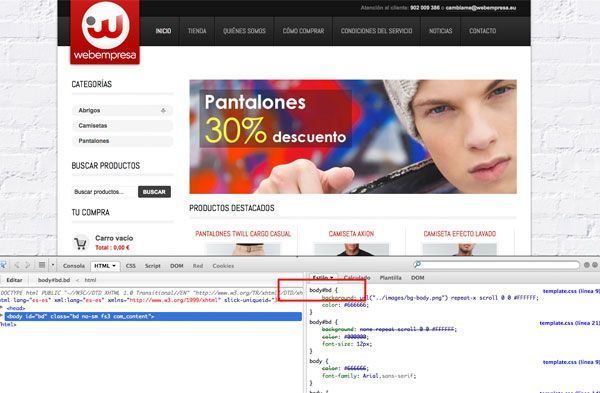Click the plus icon beside Abrigos
Screen dimensions: 600x393
click(163, 110)
